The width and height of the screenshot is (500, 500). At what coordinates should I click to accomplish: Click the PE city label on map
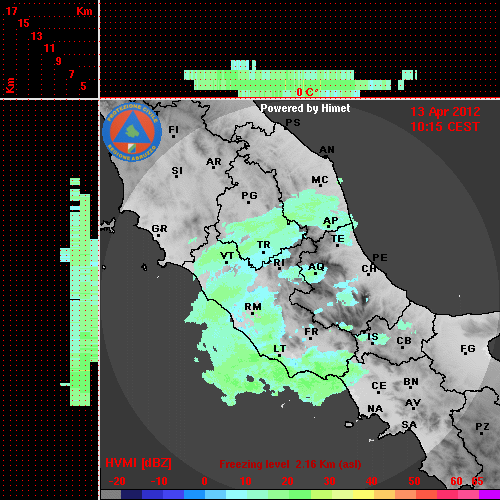[x=380, y=257]
